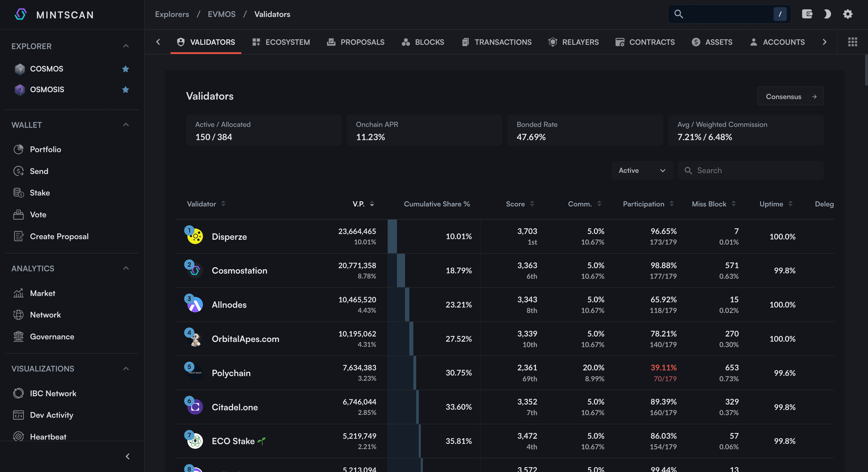Click the Consensus button
Screen dimensions: 868x472
click(790, 96)
